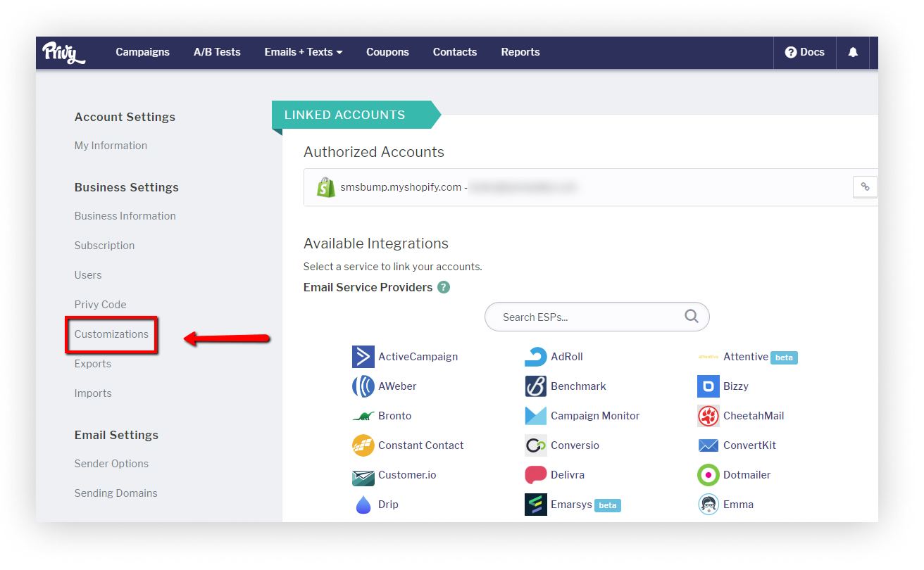
Task: Click the Drip logo icon
Action: pos(363,505)
